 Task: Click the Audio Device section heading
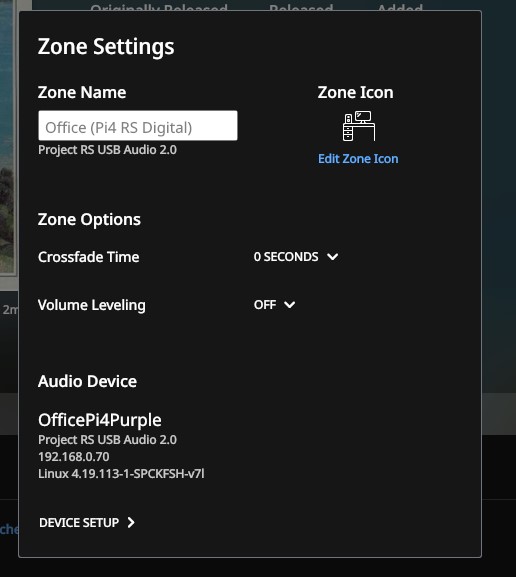click(87, 381)
